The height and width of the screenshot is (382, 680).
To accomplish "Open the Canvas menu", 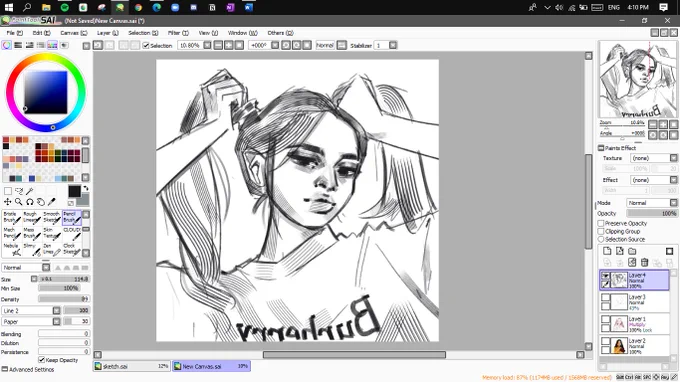I will click(x=73, y=33).
